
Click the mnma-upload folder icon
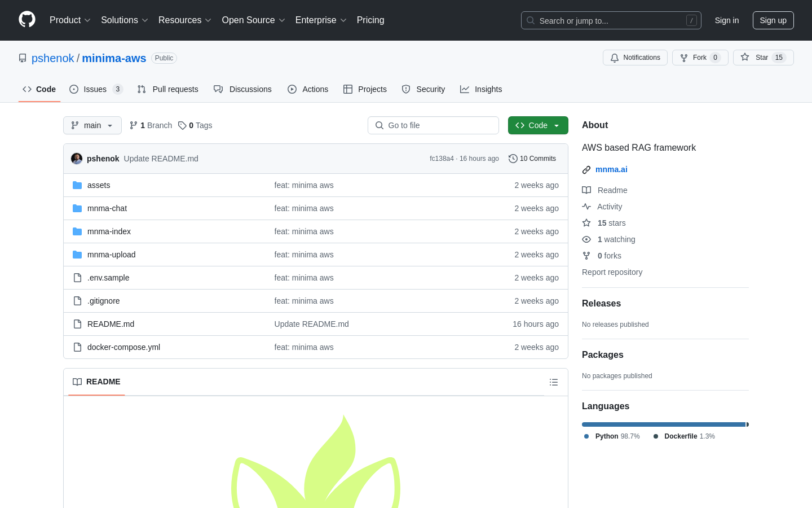(77, 255)
